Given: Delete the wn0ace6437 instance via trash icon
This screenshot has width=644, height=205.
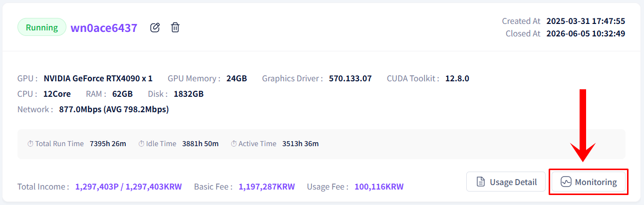Looking at the screenshot, I should (175, 27).
